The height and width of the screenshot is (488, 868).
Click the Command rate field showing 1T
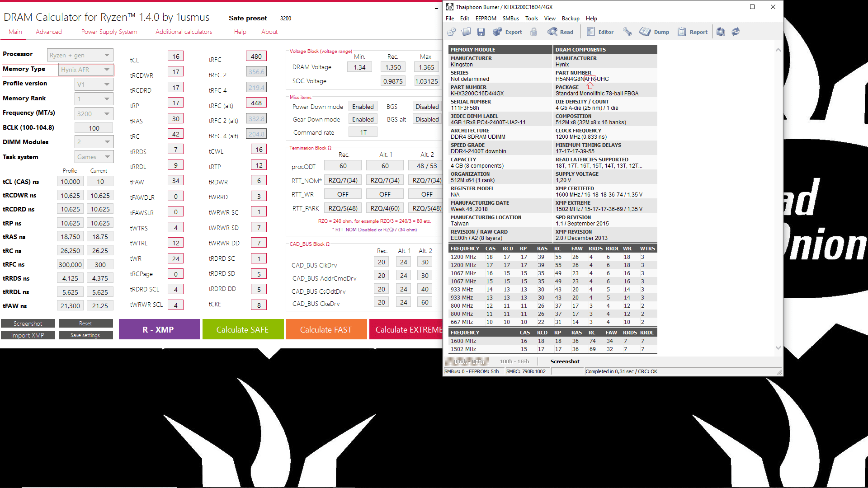363,132
